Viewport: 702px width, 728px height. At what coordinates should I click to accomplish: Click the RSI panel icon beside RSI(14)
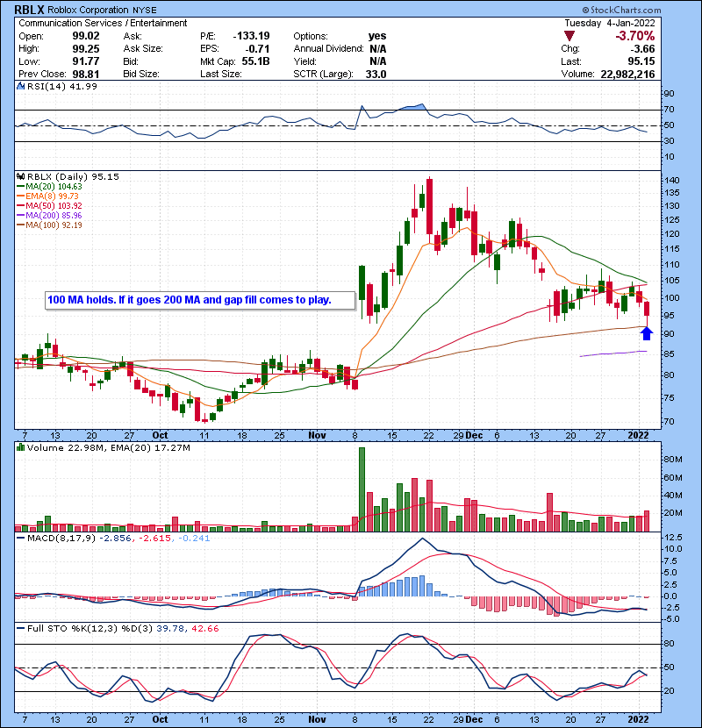point(20,86)
